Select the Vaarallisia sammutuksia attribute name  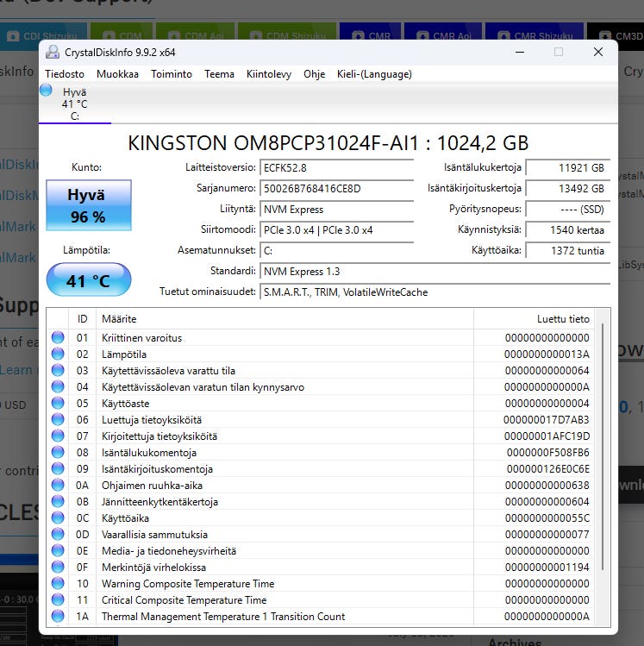(154, 535)
